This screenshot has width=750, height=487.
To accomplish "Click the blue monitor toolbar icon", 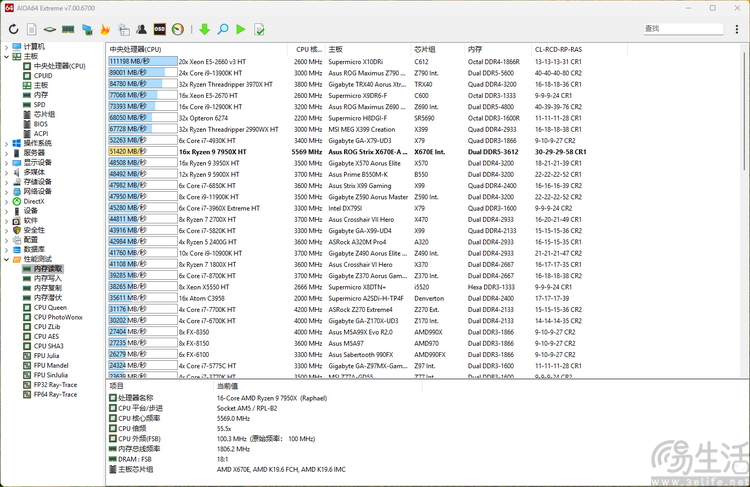I will tap(87, 29).
